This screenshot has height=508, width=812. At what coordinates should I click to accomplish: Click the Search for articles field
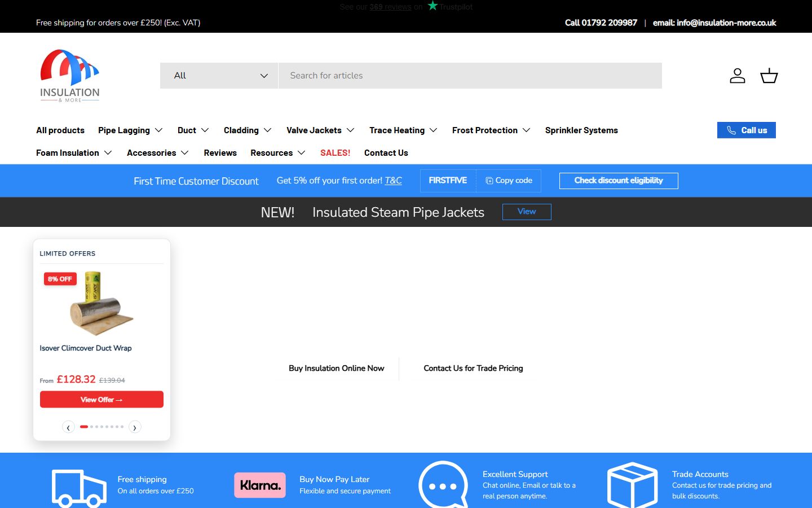(470, 76)
